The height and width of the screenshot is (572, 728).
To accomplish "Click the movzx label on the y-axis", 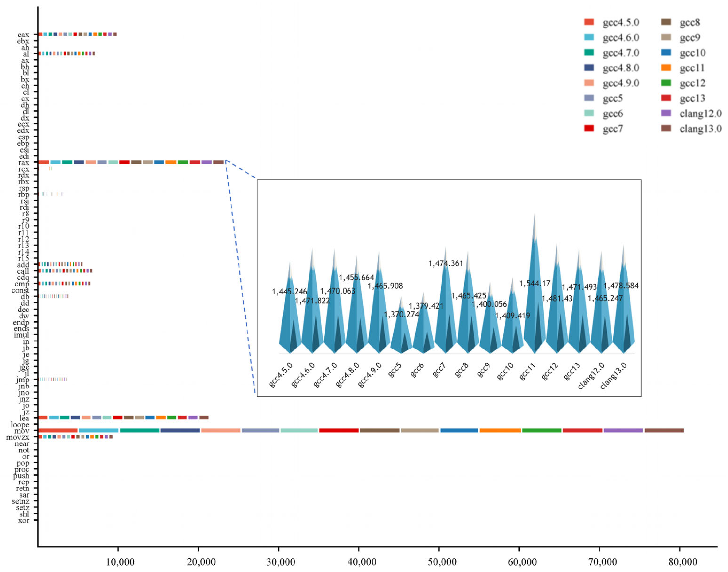I will [18, 437].
